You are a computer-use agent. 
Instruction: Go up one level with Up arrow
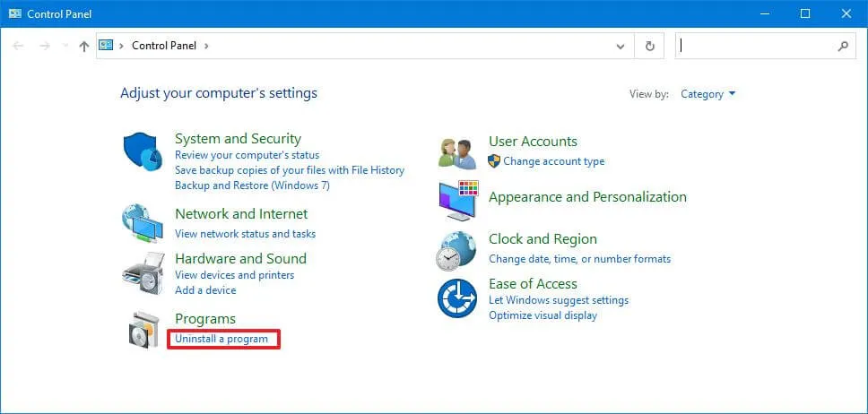click(83, 46)
